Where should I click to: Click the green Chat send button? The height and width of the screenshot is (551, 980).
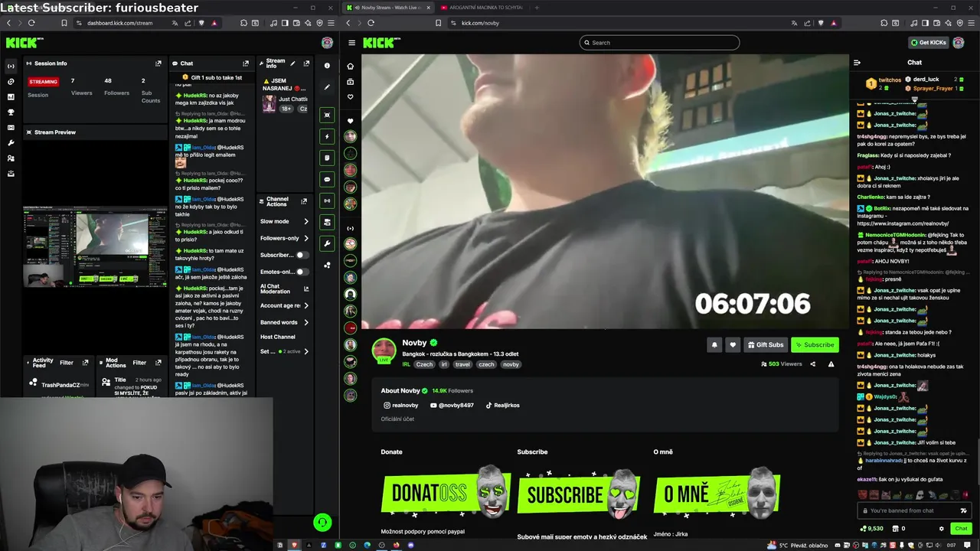tap(961, 529)
